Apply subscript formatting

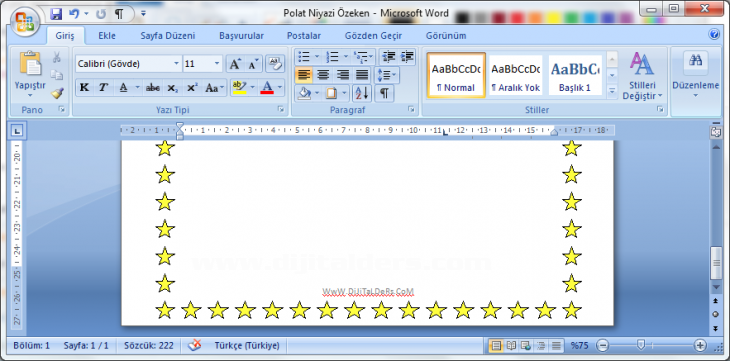click(x=173, y=88)
